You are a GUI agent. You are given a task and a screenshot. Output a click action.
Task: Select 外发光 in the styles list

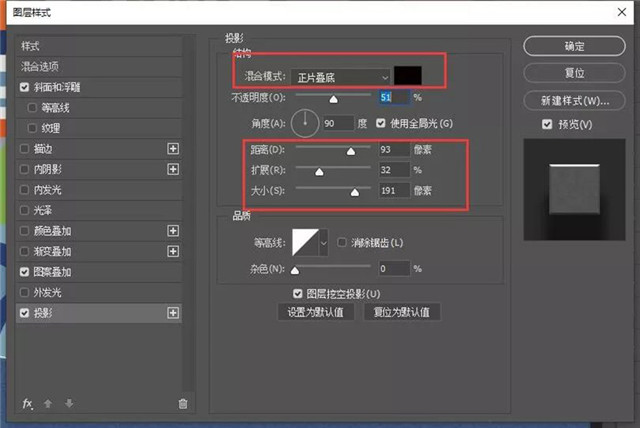(x=48, y=292)
